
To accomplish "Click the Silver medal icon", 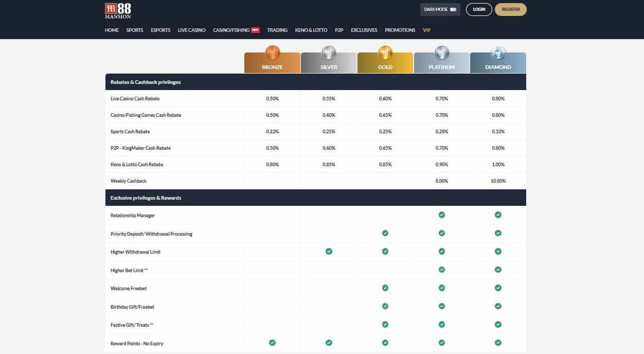I will point(329,52).
